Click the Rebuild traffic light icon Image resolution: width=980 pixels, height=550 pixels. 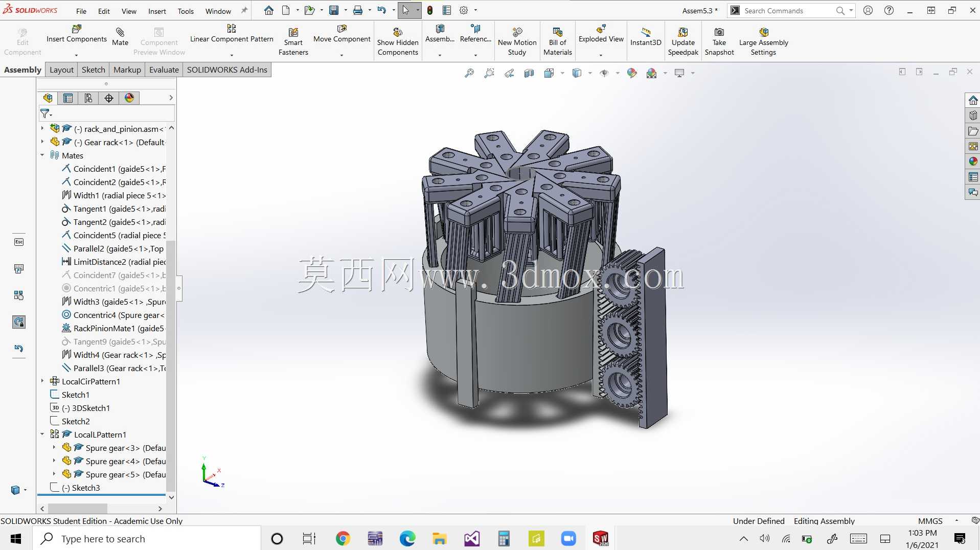(x=430, y=10)
